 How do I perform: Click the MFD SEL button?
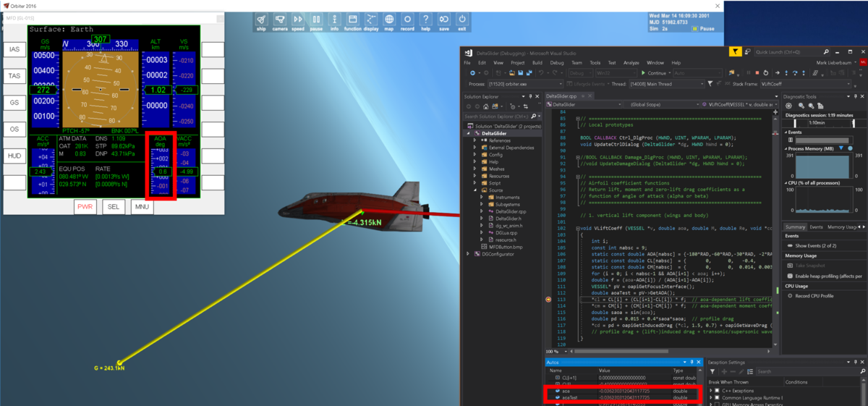114,206
